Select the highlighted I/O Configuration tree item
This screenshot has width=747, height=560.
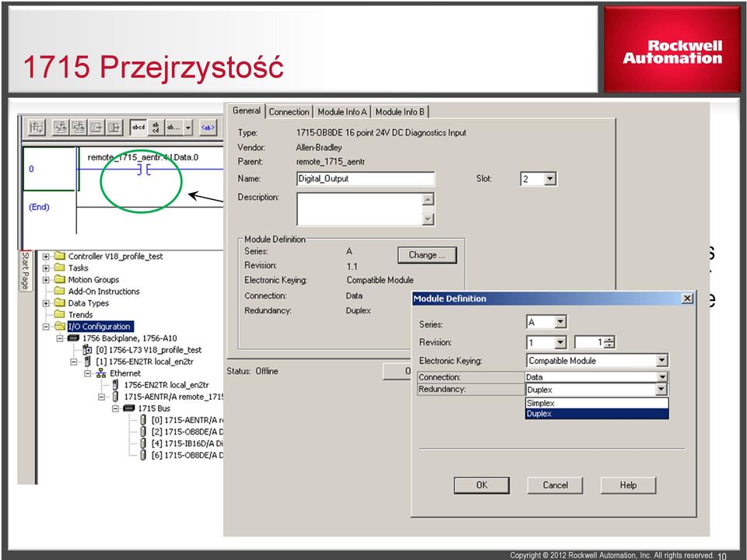click(x=100, y=326)
